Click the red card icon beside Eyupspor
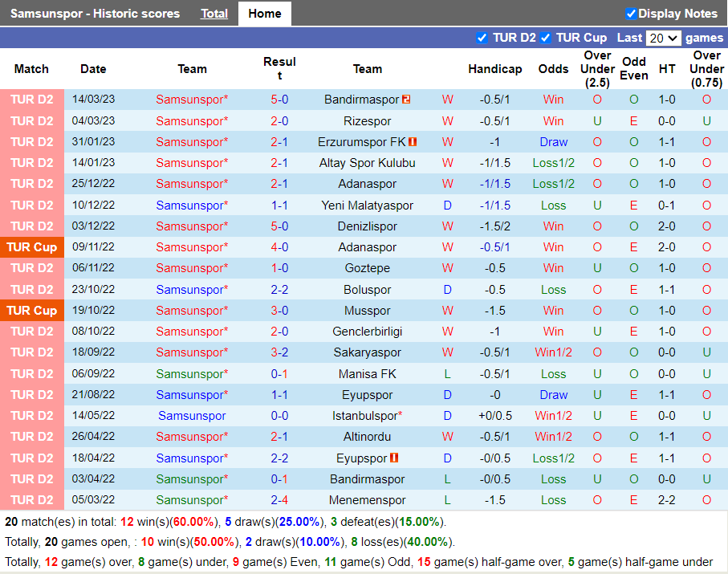The height and width of the screenshot is (574, 728). pyautogui.click(x=394, y=458)
